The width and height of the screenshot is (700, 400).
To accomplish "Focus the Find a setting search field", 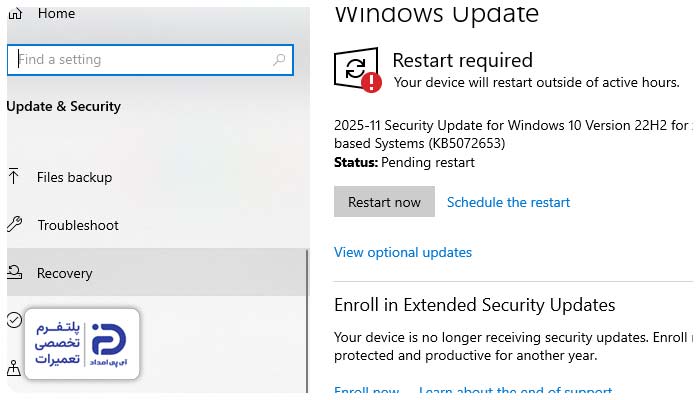I will 140,60.
